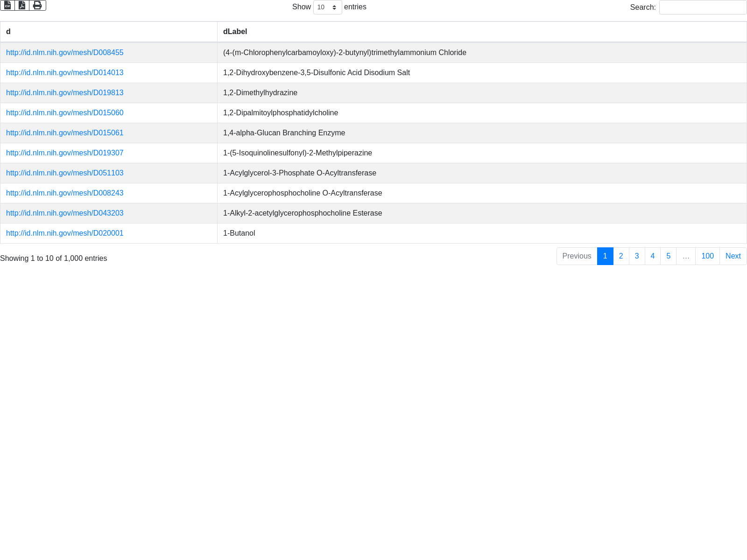Sort table by dLabel column header

(x=481, y=32)
